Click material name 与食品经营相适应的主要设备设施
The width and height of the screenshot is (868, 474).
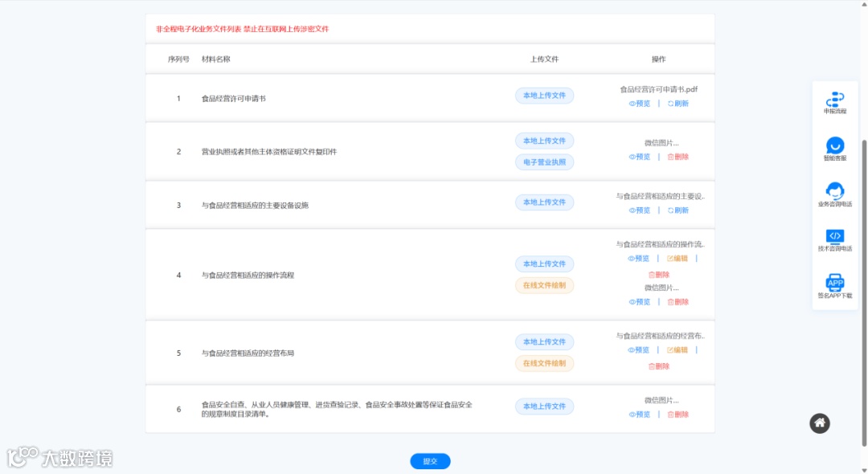255,205
